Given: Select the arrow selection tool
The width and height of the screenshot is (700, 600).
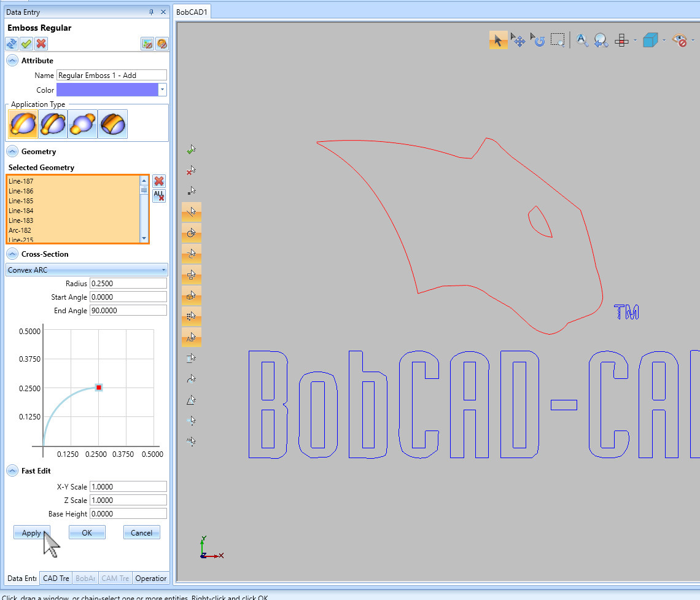Looking at the screenshot, I should 499,39.
